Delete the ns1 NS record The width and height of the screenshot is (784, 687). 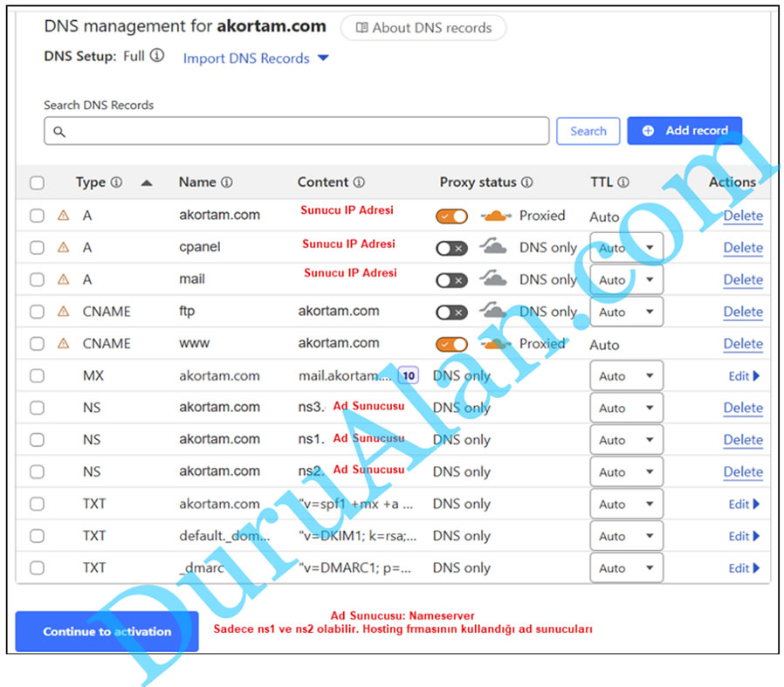743,440
